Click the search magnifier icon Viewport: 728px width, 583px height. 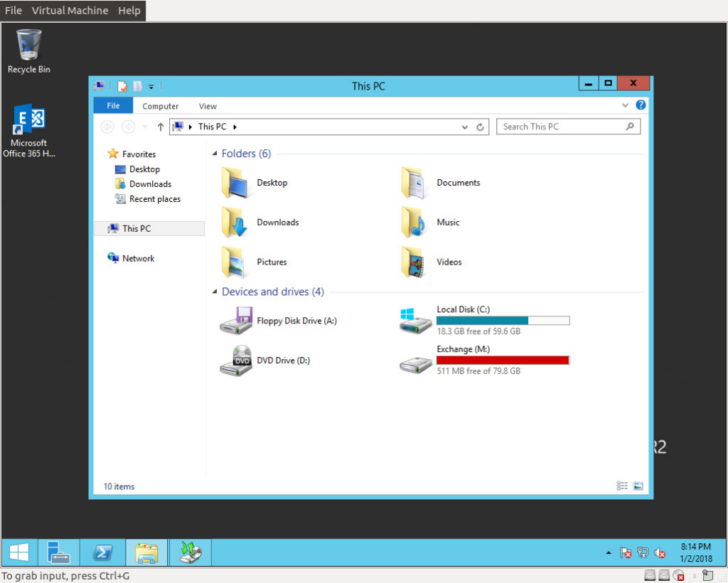point(630,127)
